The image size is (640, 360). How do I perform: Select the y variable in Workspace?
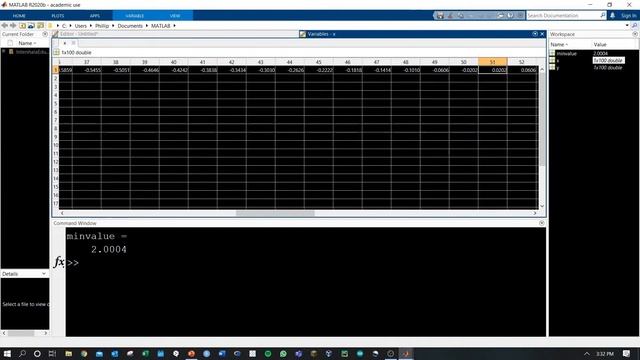[x=558, y=68]
